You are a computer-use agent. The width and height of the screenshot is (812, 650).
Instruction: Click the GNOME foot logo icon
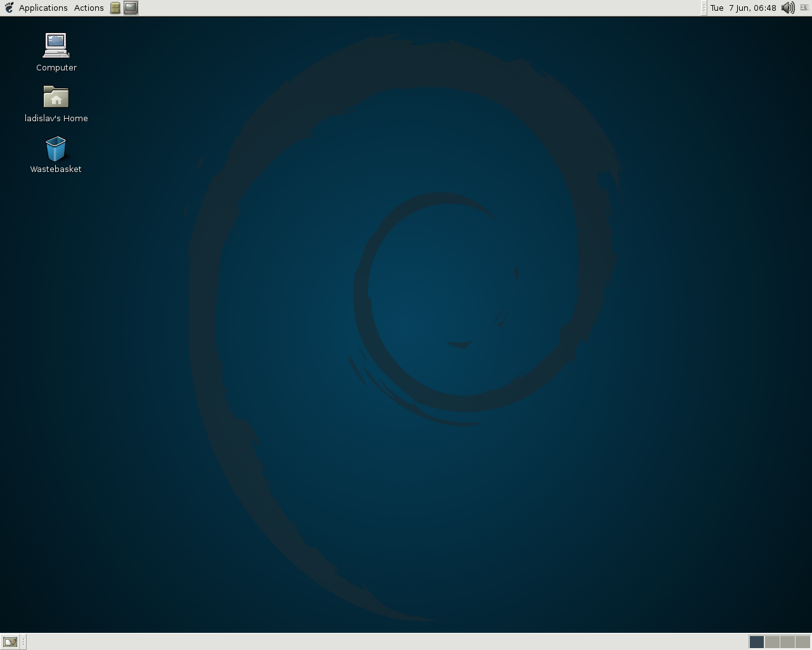click(x=9, y=8)
